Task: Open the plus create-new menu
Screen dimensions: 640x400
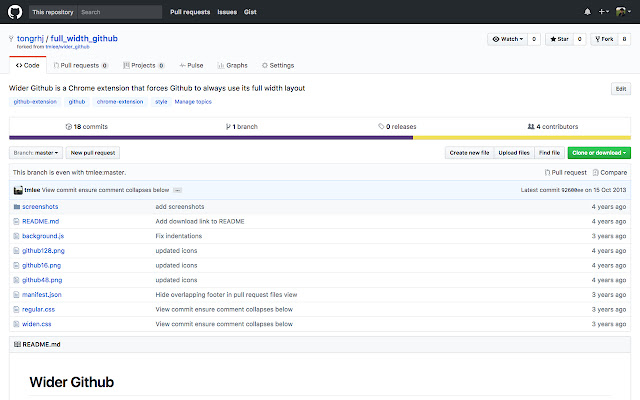Action: click(604, 12)
